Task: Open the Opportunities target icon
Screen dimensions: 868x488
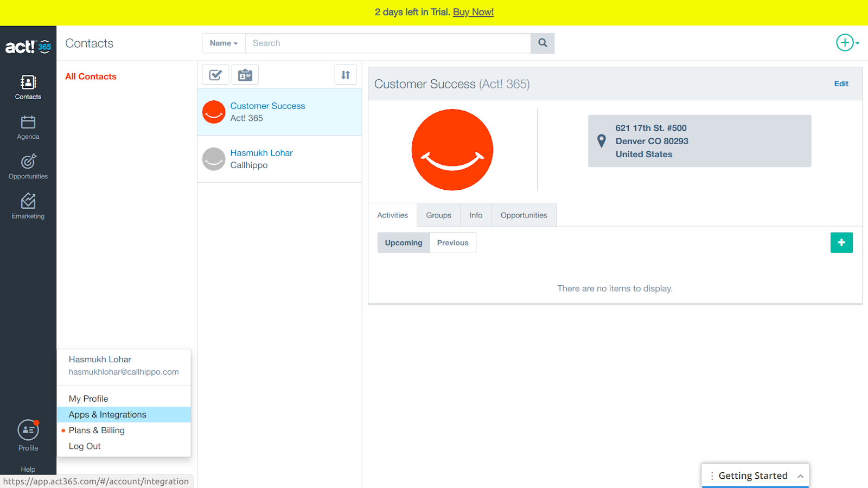Action: (28, 162)
